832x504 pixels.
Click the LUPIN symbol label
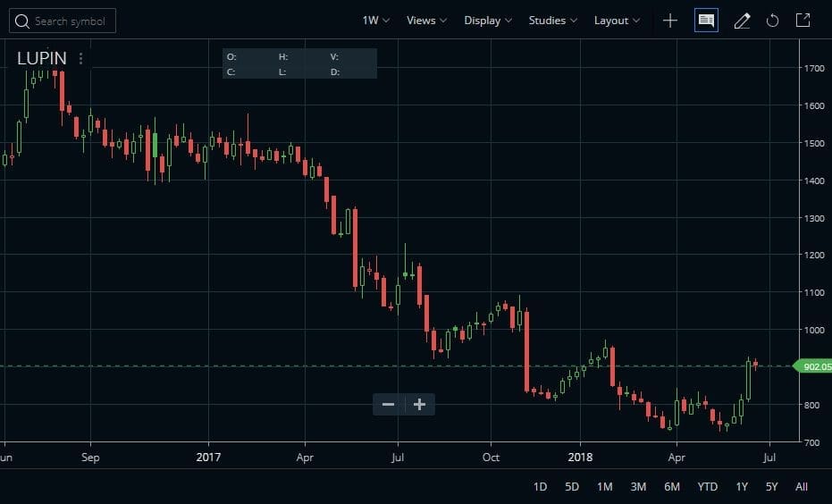42,58
